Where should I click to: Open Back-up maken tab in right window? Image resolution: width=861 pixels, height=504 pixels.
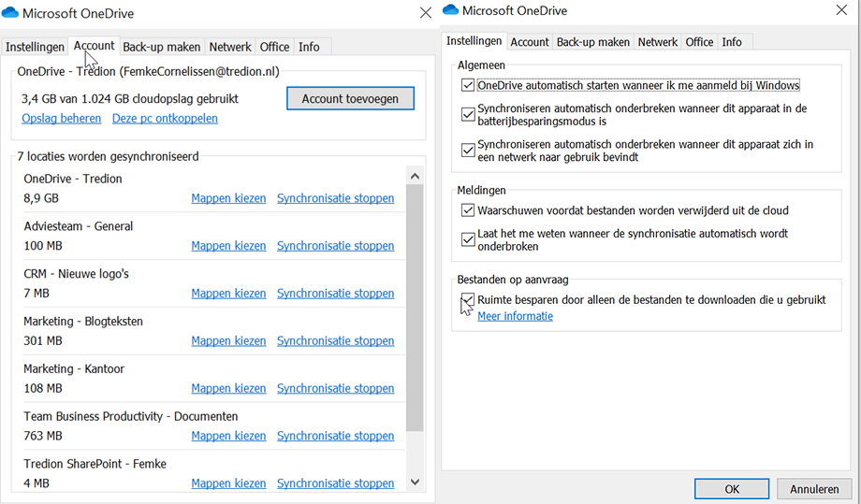pyautogui.click(x=593, y=42)
